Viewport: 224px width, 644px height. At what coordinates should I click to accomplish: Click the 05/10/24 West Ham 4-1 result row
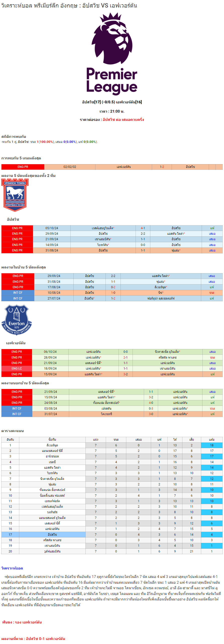point(112,228)
